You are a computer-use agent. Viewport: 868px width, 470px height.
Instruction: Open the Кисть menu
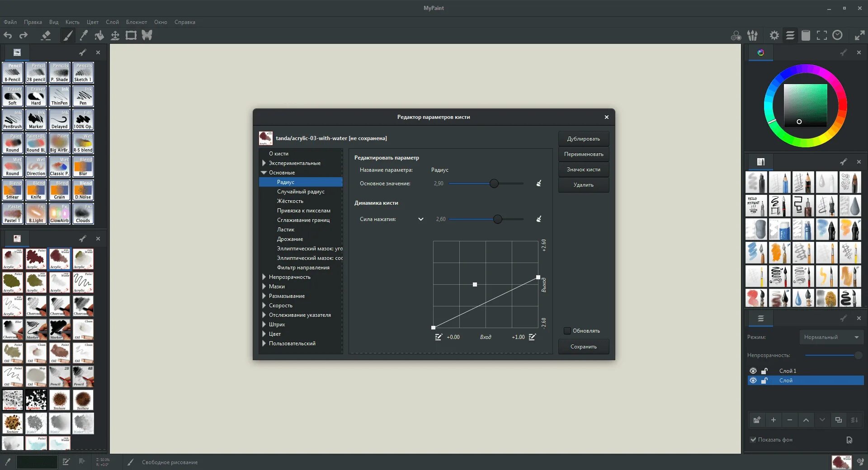pos(72,22)
